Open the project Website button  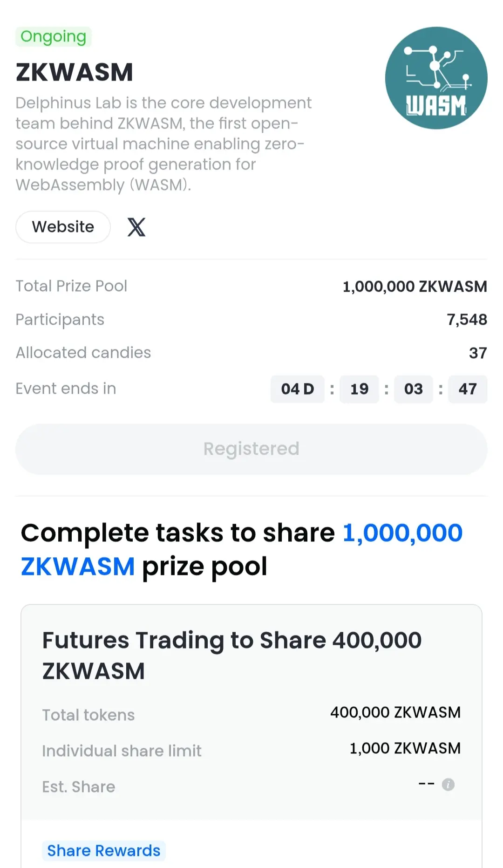click(x=63, y=227)
